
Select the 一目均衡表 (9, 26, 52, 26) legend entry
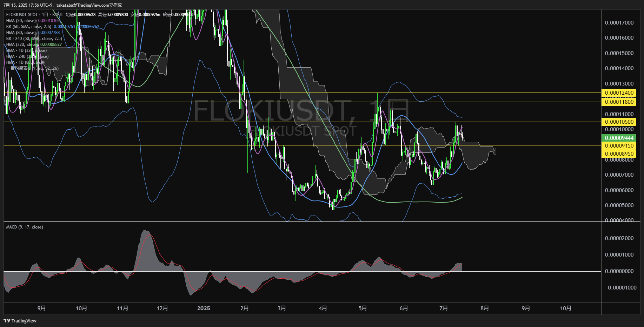32,68
